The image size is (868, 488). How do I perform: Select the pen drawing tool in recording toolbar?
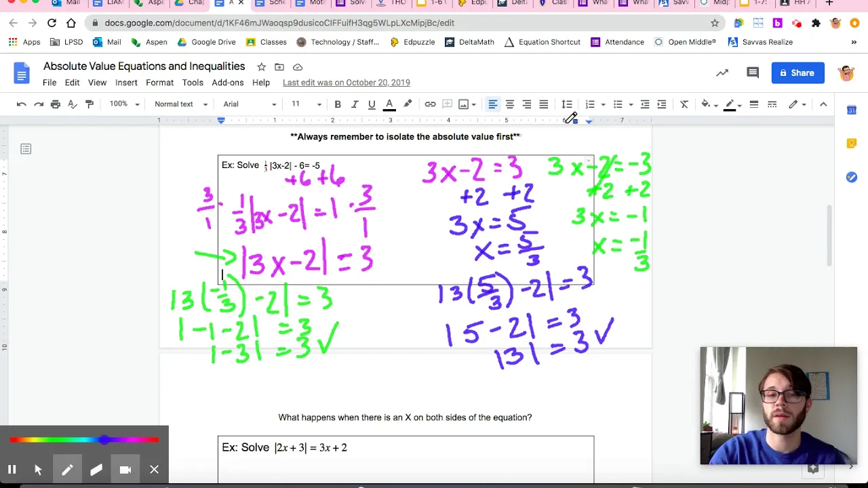[67, 470]
